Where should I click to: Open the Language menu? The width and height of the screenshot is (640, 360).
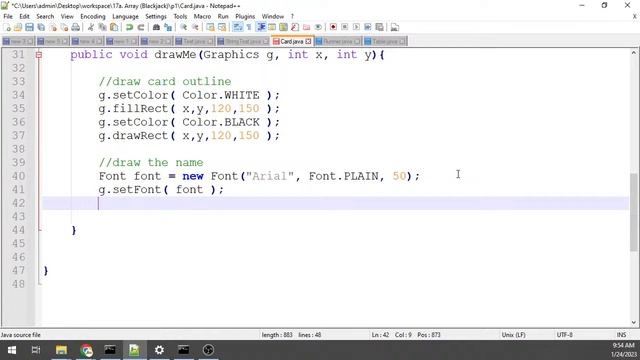pos(125,16)
